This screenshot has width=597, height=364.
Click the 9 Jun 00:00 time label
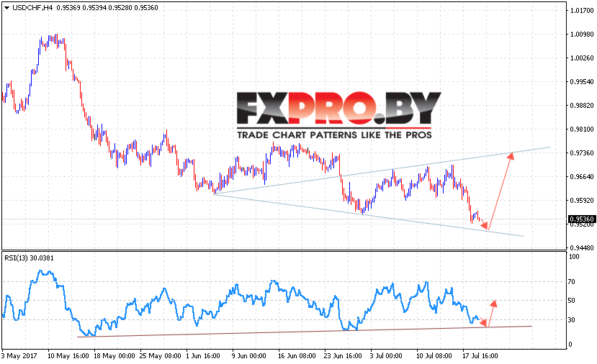249,356
